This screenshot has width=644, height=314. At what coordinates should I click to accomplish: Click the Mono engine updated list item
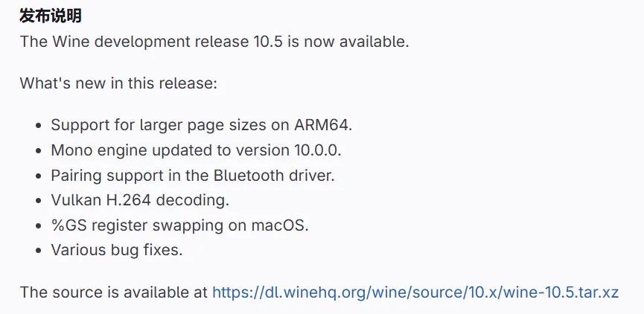click(x=195, y=150)
